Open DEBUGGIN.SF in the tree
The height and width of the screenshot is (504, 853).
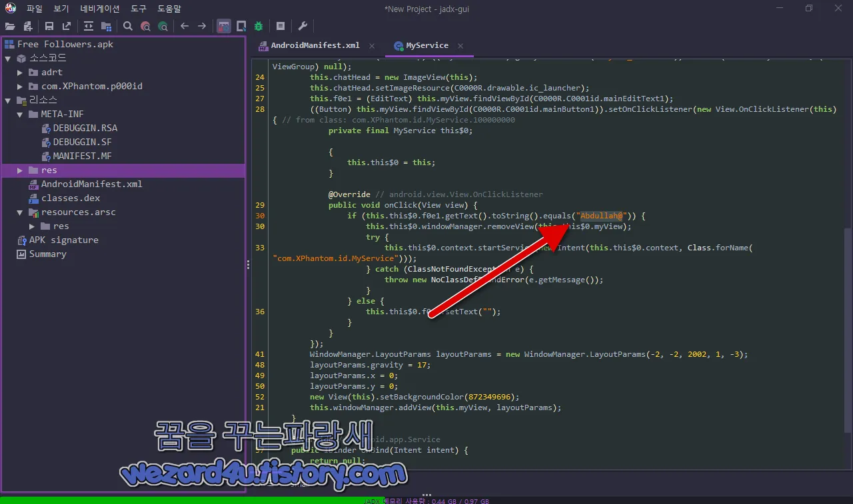83,142
